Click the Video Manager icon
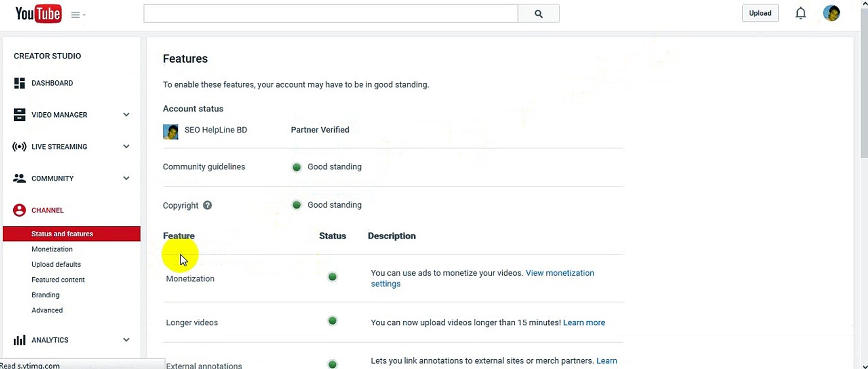This screenshot has height=369, width=868. click(x=19, y=115)
